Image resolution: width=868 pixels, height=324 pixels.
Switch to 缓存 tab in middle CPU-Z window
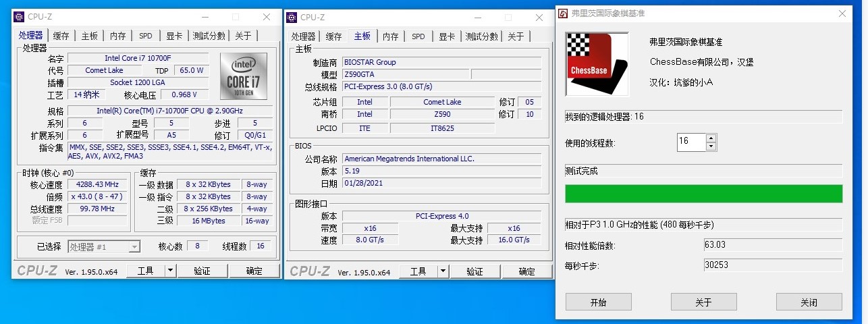333,36
